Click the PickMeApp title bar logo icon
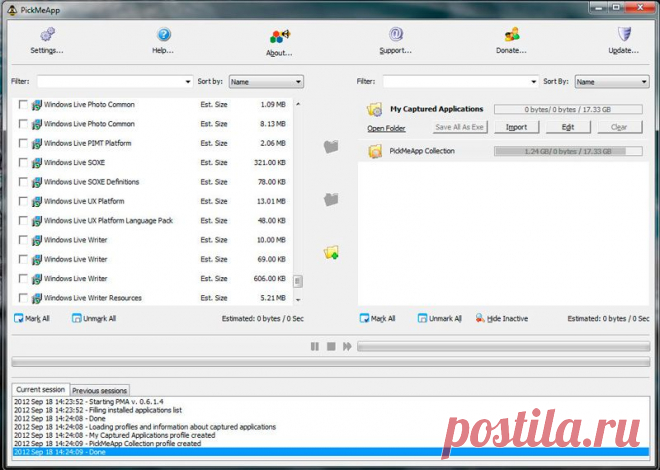 point(12,10)
